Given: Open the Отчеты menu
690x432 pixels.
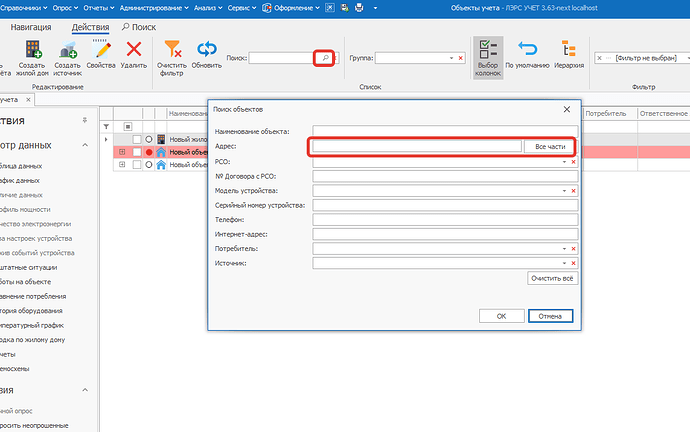Looking at the screenshot, I should (x=99, y=8).
